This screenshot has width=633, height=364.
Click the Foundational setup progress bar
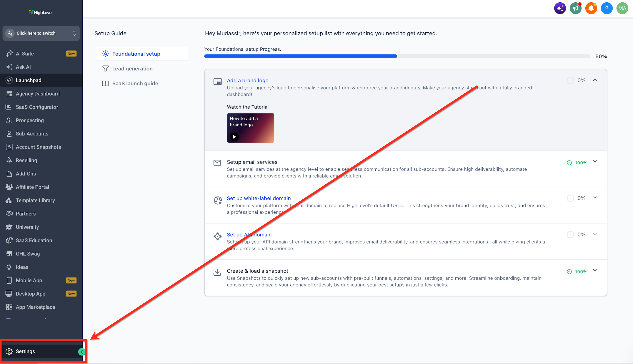pyautogui.click(x=397, y=56)
